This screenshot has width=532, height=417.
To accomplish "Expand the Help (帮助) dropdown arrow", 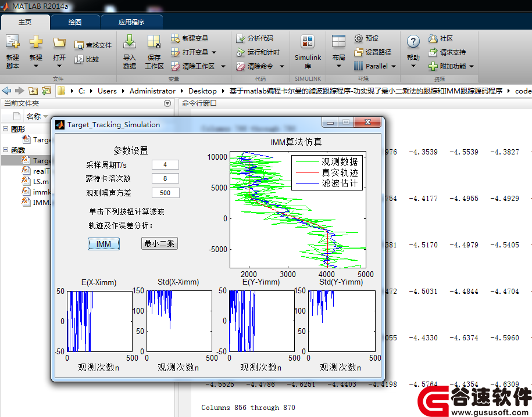I will tap(413, 66).
